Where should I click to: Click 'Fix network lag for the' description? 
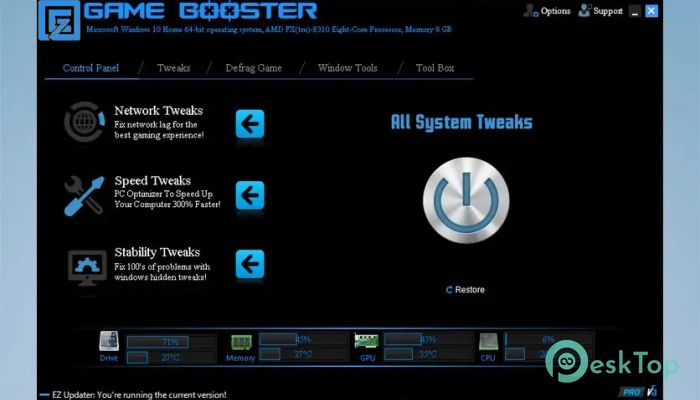tap(155, 125)
